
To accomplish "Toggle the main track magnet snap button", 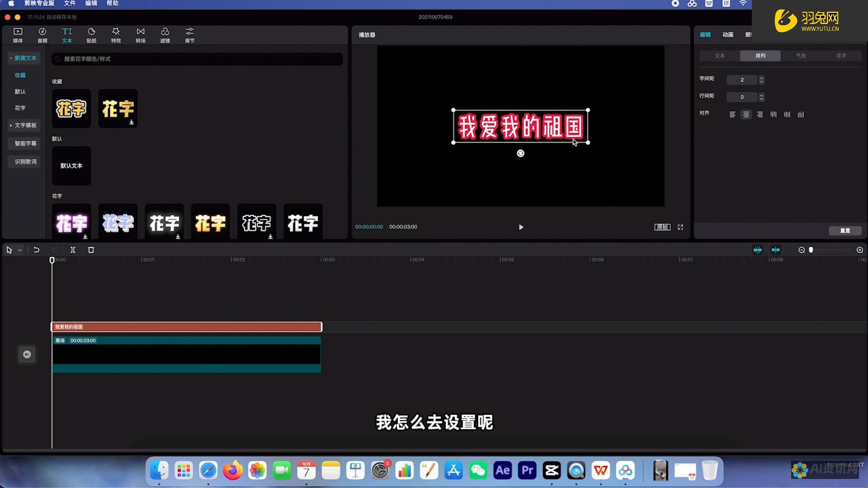I will coord(757,250).
